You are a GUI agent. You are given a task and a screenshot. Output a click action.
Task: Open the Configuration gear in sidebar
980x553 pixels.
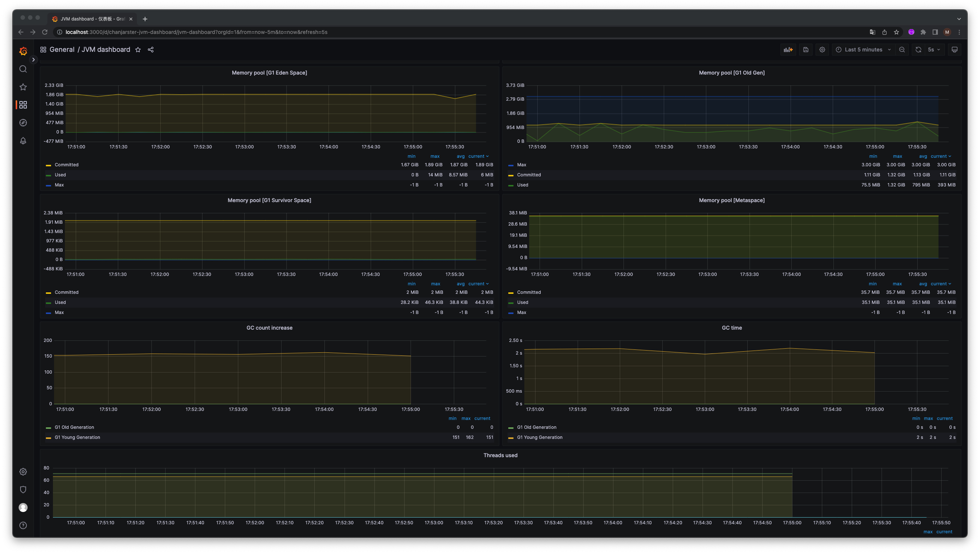23,472
